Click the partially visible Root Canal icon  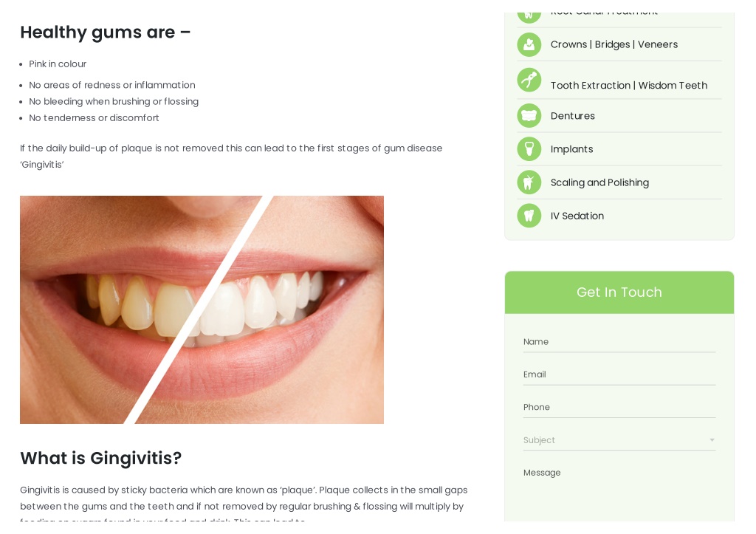click(529, 18)
